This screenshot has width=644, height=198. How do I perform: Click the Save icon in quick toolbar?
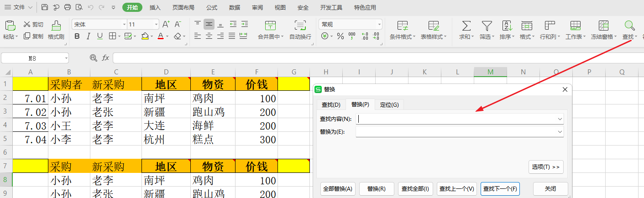pos(44,7)
